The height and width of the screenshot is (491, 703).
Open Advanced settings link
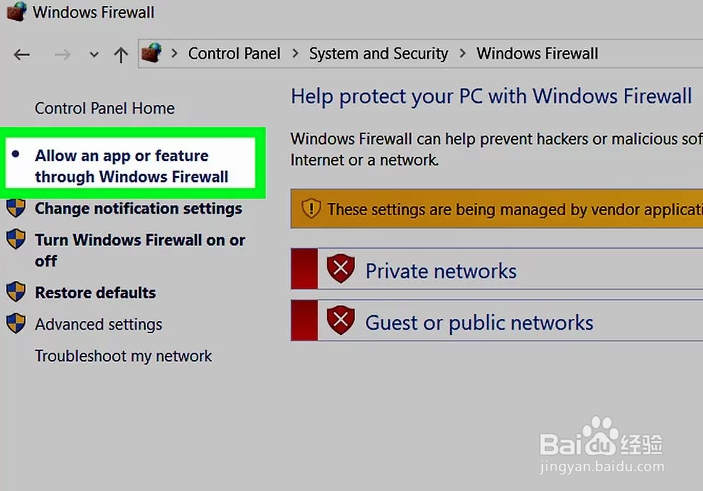98,324
